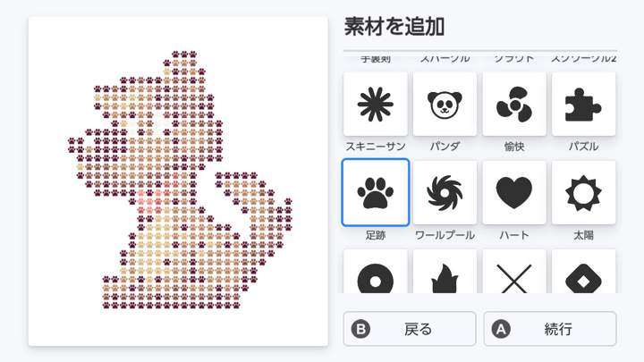Click the 戻る back button
Screen dimensions: 644x362
coord(410,329)
